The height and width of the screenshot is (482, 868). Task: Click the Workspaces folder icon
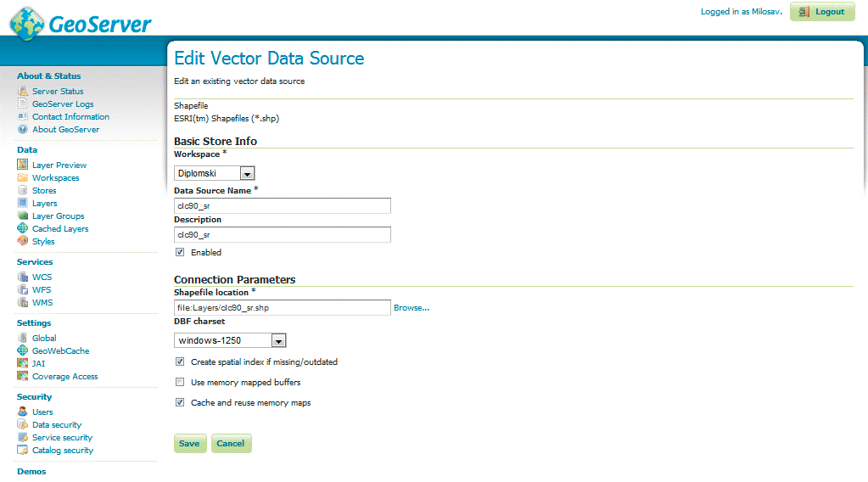tap(23, 178)
